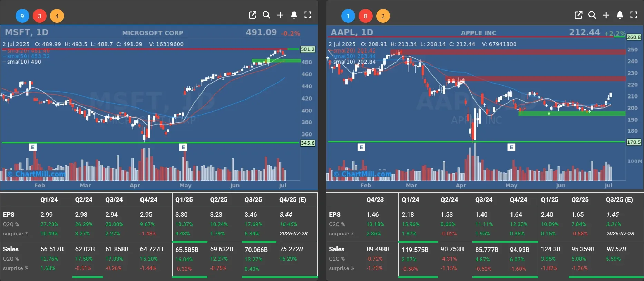Click the February earnings E marker on AAPL
The width and height of the screenshot is (644, 281).
click(x=361, y=147)
